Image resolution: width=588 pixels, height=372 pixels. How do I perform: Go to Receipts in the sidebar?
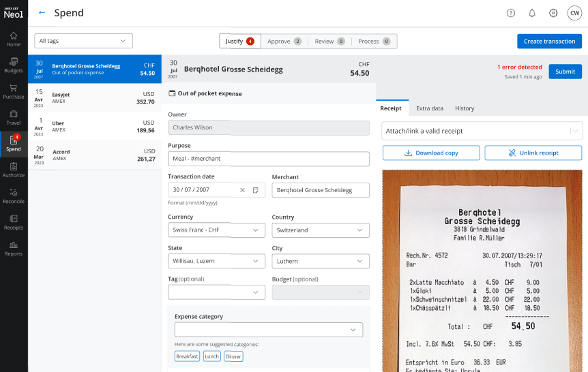pos(14,223)
